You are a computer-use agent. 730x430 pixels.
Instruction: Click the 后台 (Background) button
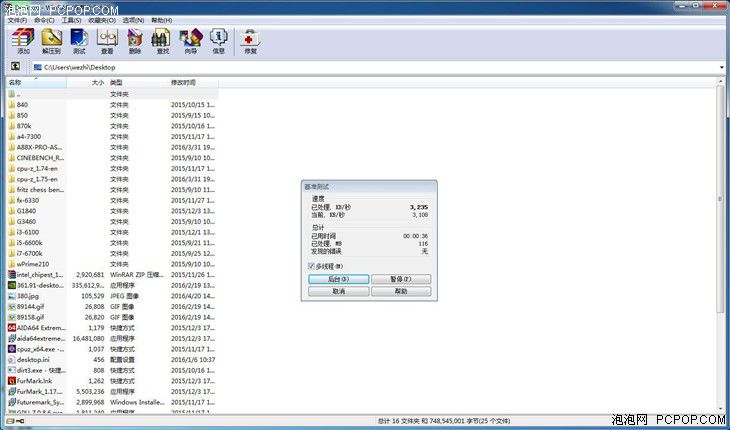338,279
